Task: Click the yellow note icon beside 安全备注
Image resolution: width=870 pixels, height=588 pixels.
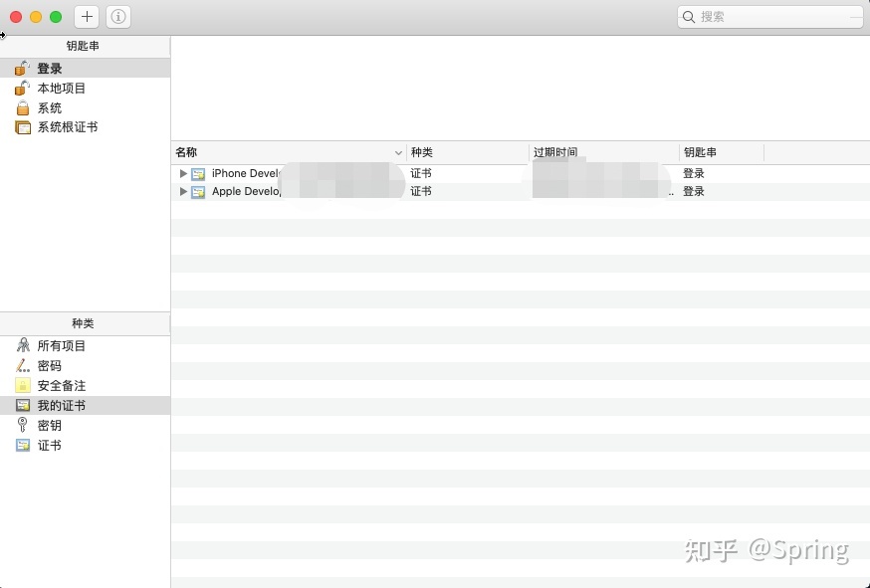Action: (x=23, y=385)
